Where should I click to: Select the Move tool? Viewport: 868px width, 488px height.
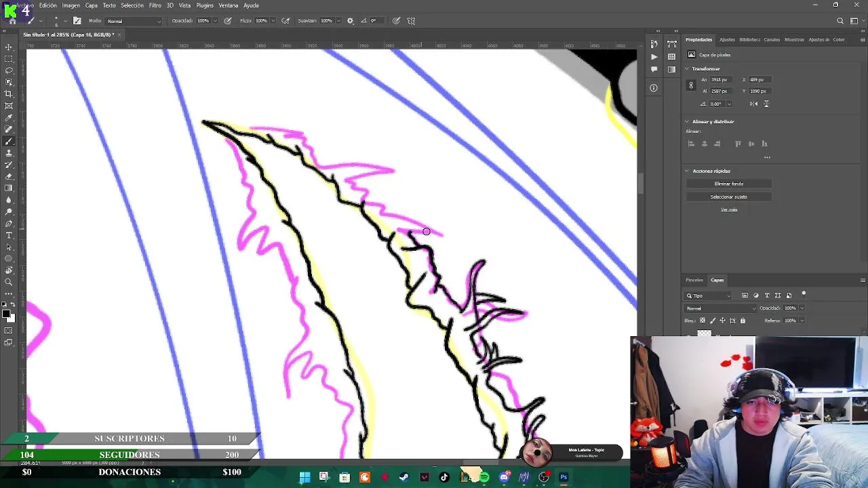pos(9,47)
